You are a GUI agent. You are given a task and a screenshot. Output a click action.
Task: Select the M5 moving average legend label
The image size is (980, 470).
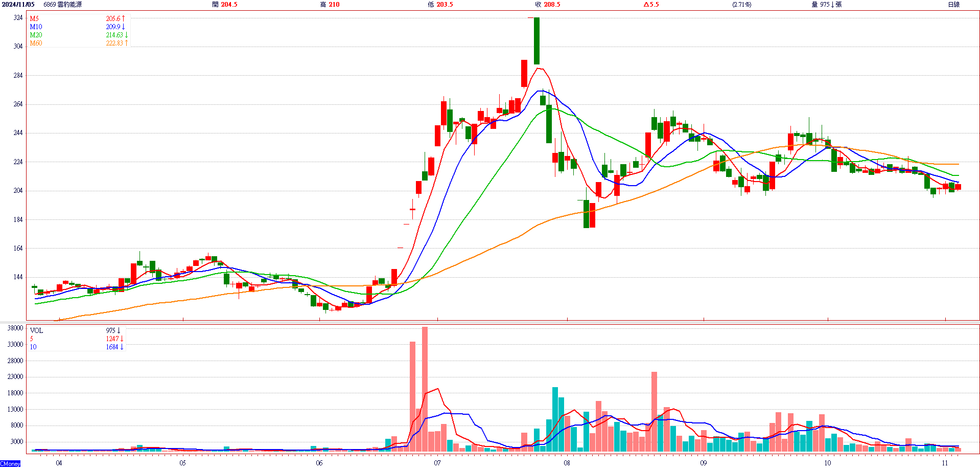pyautogui.click(x=34, y=18)
